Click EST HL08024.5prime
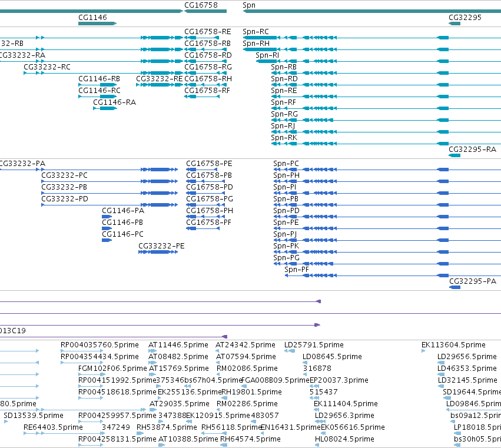The height and width of the screenshot is (448, 501). [x=344, y=439]
